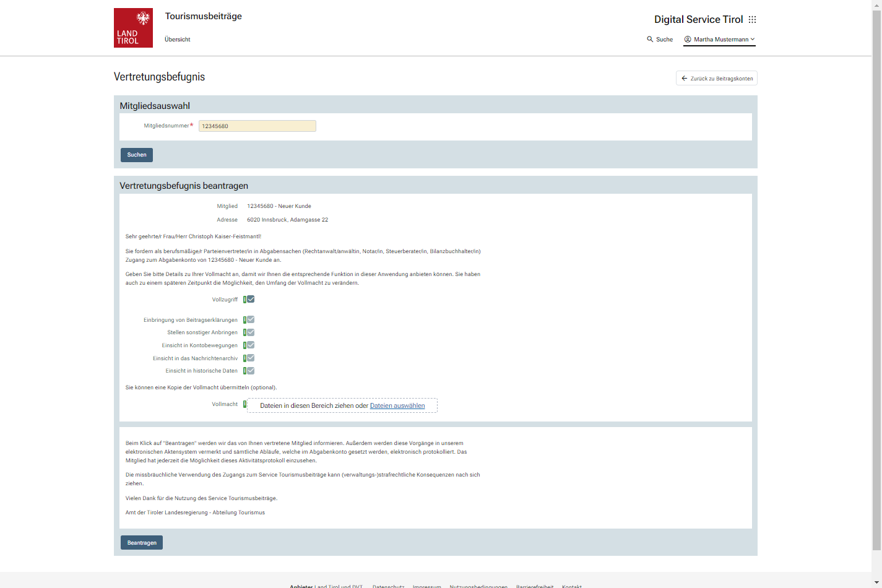The image size is (882, 588).
Task: Click the user avatar icon beside Martha Mustermann
Action: click(688, 39)
